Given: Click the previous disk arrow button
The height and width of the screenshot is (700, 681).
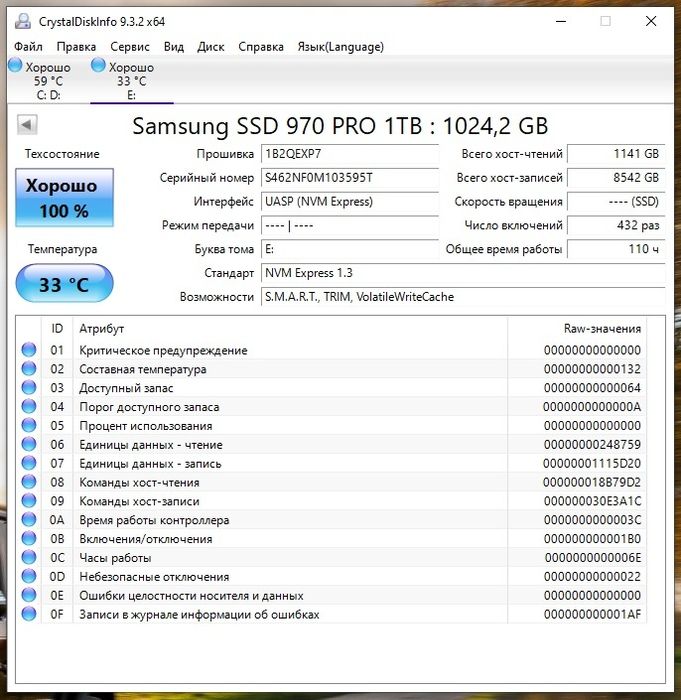Looking at the screenshot, I should pos(27,124).
